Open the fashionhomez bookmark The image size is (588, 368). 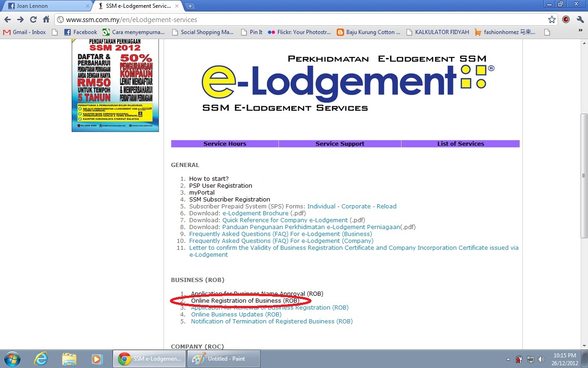tap(505, 32)
